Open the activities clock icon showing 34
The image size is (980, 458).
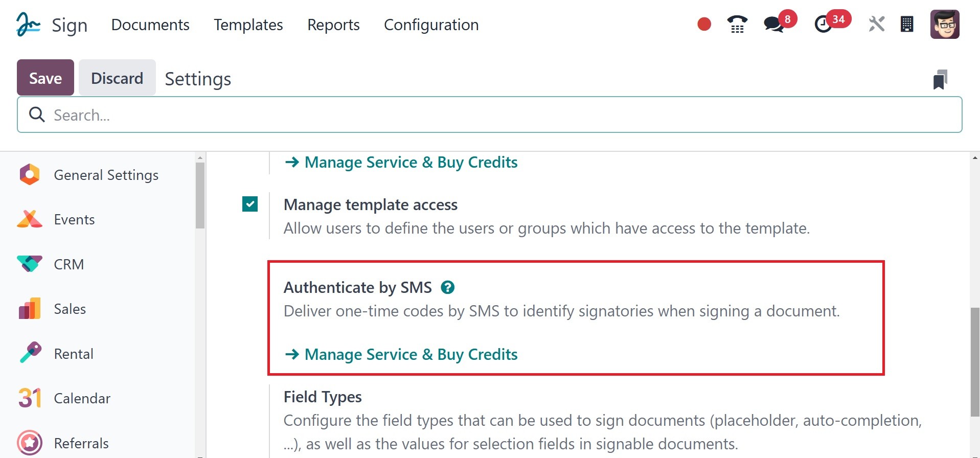[x=823, y=24]
